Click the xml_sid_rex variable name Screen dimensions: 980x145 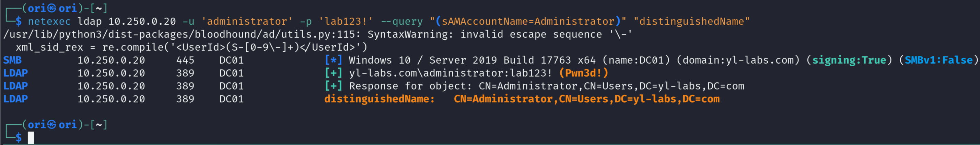tap(49, 47)
